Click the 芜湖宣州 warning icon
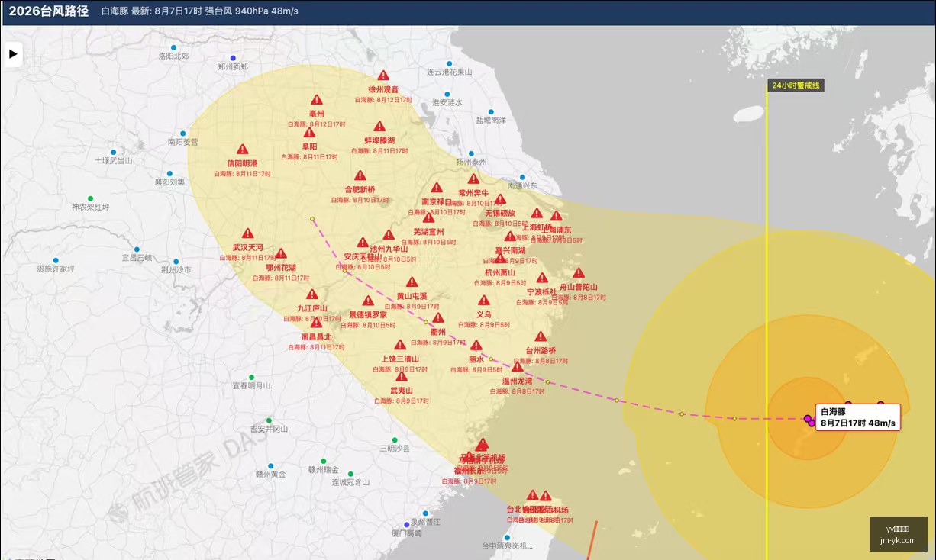Viewport: 936px width, 560px height. (428, 217)
